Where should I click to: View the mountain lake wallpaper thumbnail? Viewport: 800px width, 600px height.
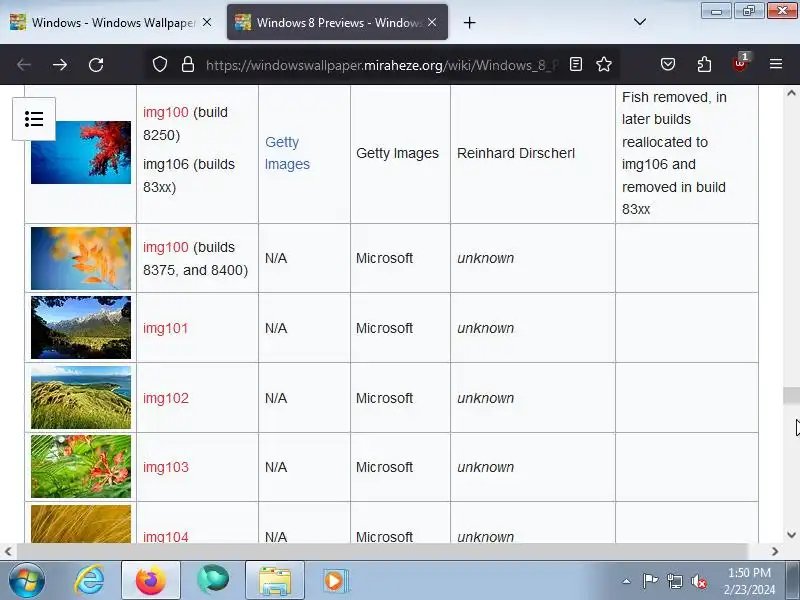[81, 328]
